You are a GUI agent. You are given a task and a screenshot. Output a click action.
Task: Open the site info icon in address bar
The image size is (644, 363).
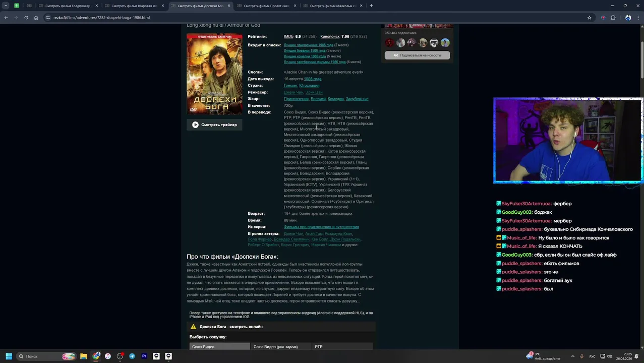pyautogui.click(x=48, y=18)
